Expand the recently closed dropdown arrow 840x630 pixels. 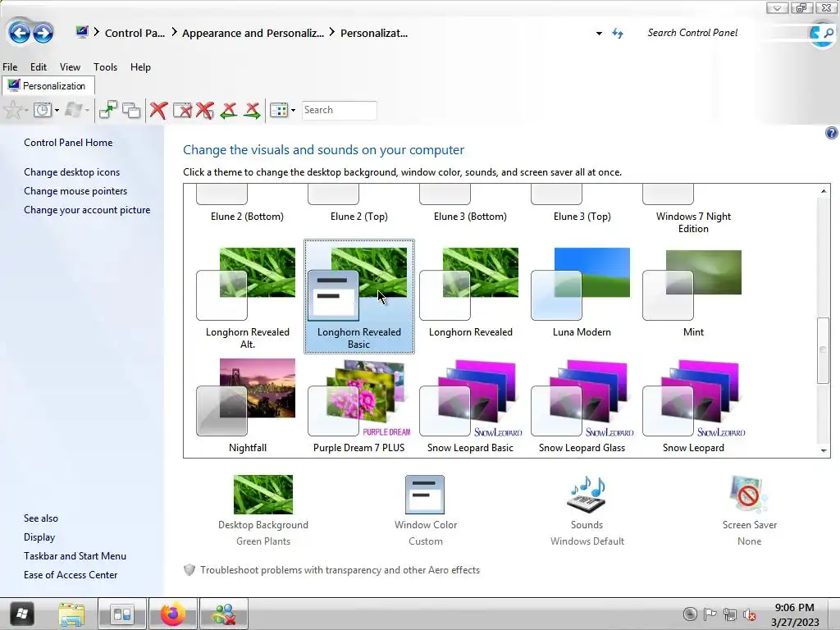[x=57, y=111]
